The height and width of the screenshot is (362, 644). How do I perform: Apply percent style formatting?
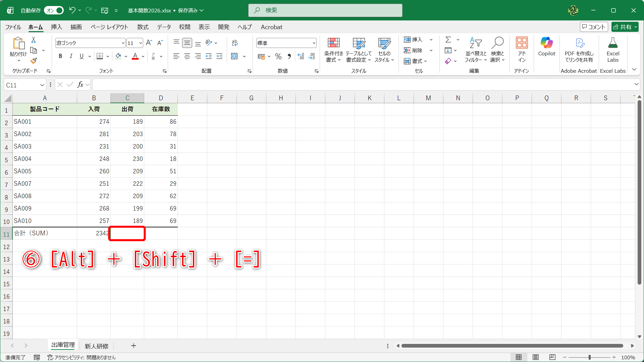[278, 56]
